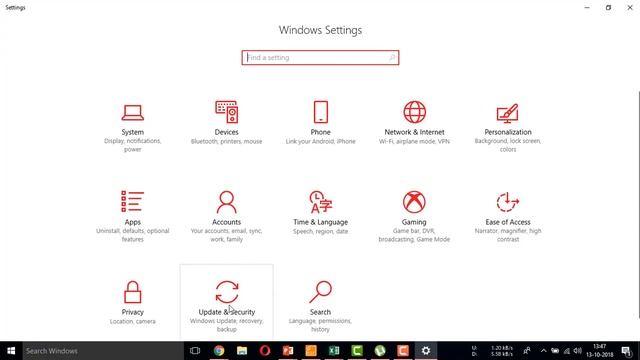Open the Windows Start menu

point(11,351)
